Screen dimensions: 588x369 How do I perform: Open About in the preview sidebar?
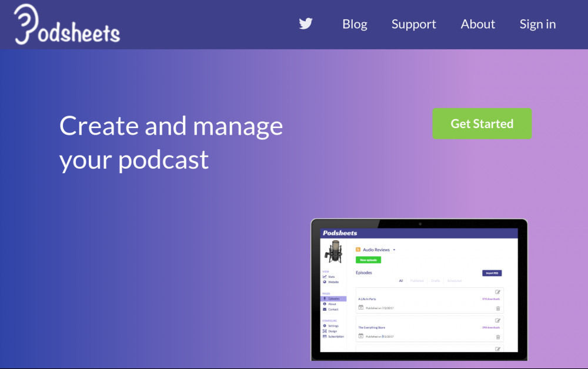tap(330, 304)
